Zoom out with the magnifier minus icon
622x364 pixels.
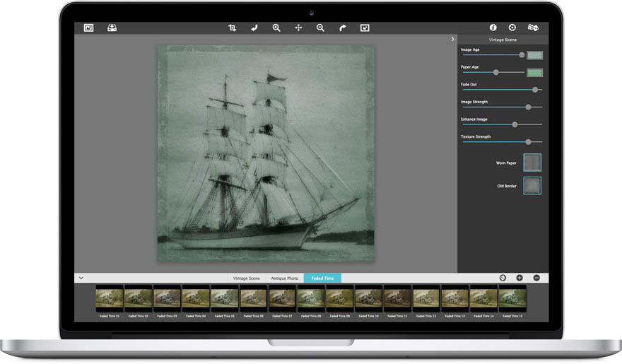point(320,28)
